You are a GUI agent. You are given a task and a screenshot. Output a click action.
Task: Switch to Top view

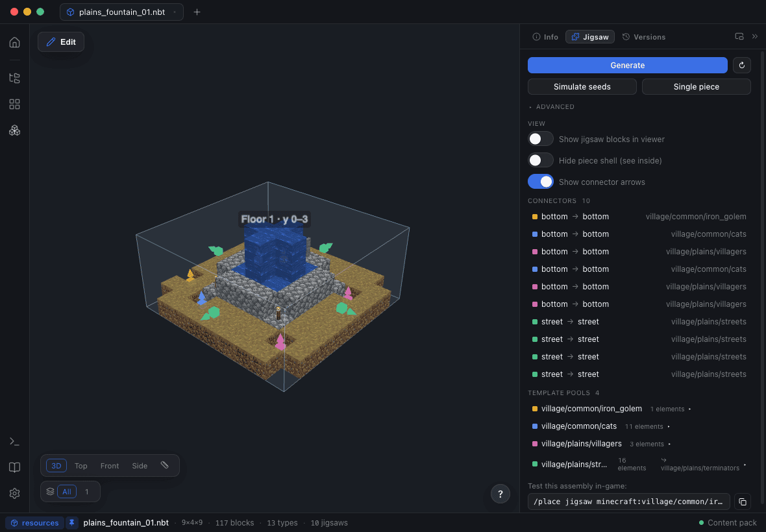[81, 466]
